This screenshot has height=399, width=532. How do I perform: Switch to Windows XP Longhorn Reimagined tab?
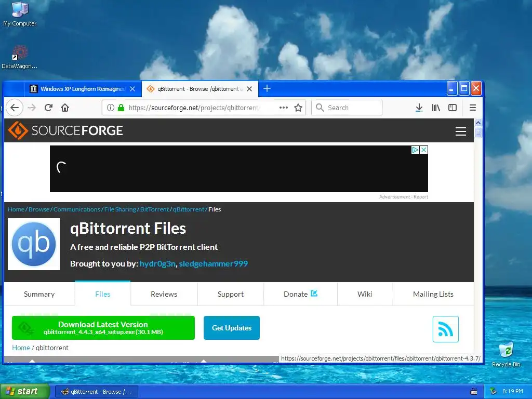click(x=83, y=89)
